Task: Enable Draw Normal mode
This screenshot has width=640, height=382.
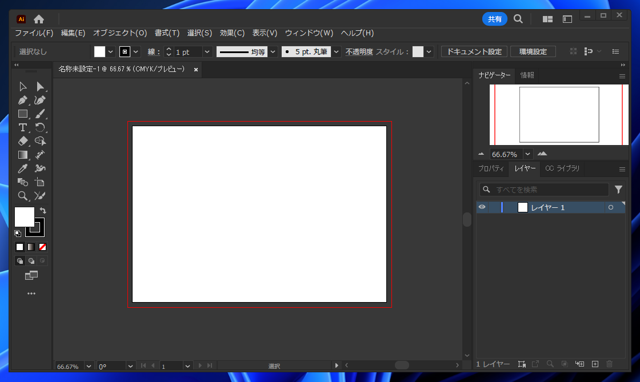Action: [x=20, y=261]
